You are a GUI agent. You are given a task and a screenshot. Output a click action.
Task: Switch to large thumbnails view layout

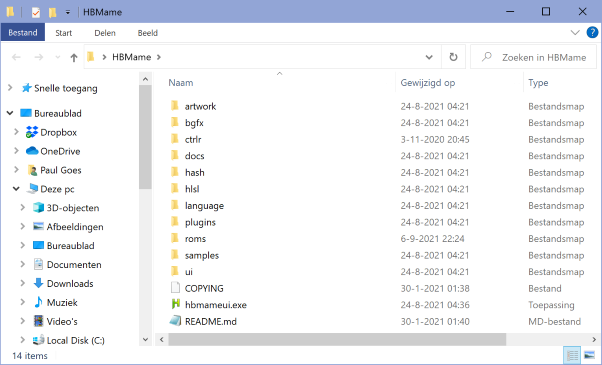589,355
